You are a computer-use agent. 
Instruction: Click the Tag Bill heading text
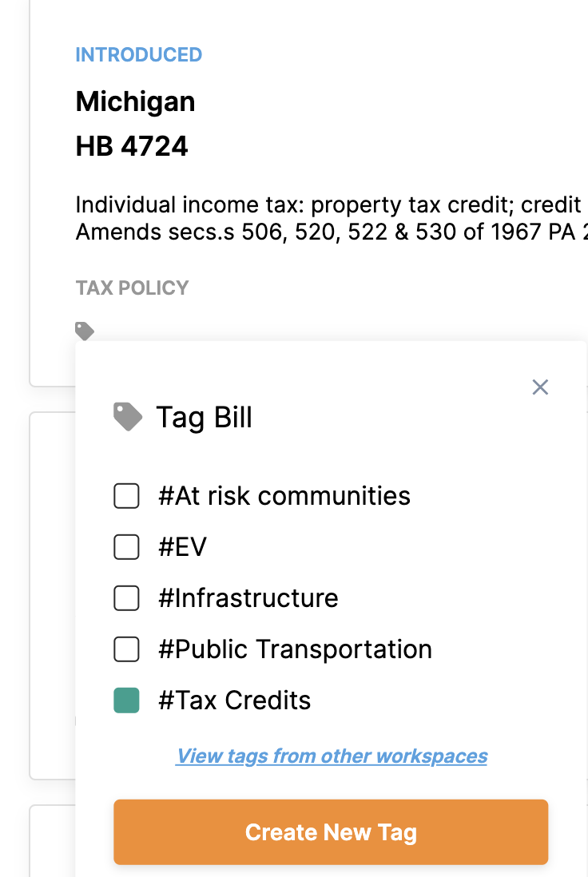(x=204, y=417)
